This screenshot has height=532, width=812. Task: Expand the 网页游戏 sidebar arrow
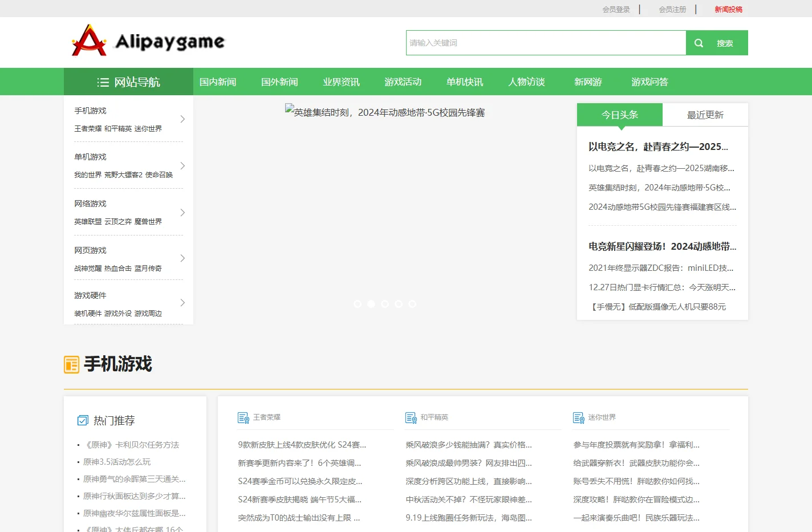point(182,258)
